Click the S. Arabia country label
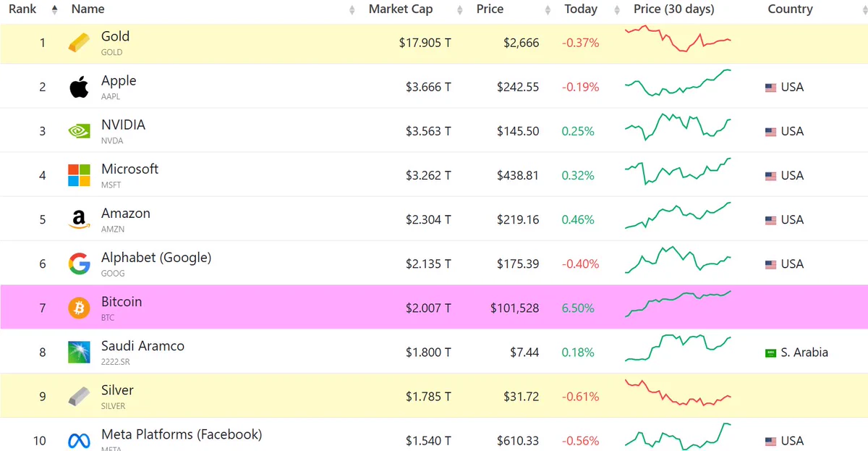The width and height of the screenshot is (868, 451). (x=804, y=353)
